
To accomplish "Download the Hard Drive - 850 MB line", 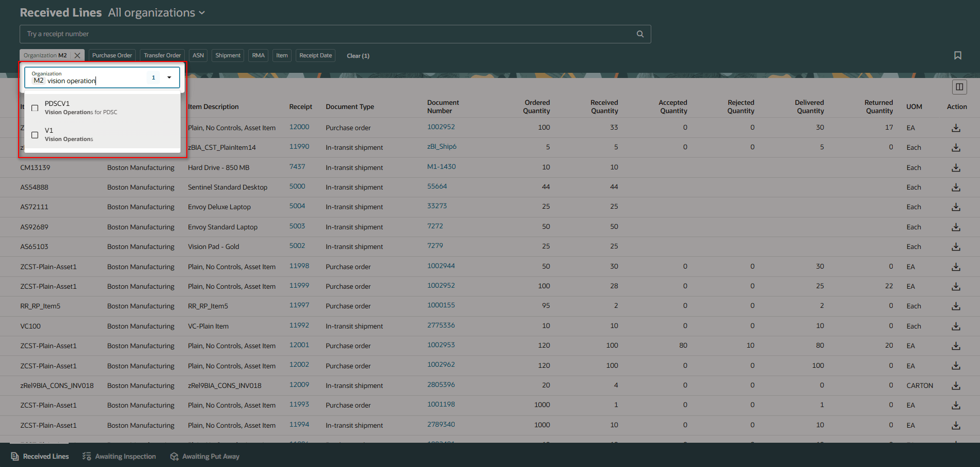I will pyautogui.click(x=956, y=167).
